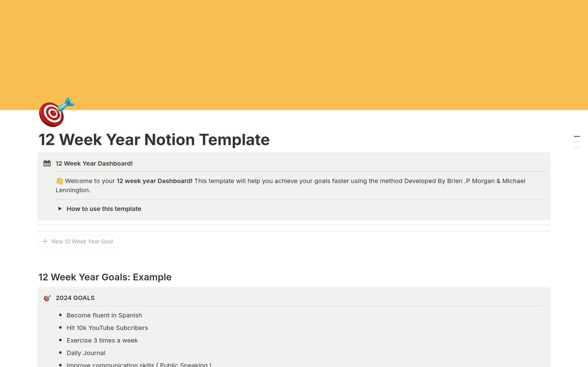Jump to first section in outline minimap

coord(577,136)
